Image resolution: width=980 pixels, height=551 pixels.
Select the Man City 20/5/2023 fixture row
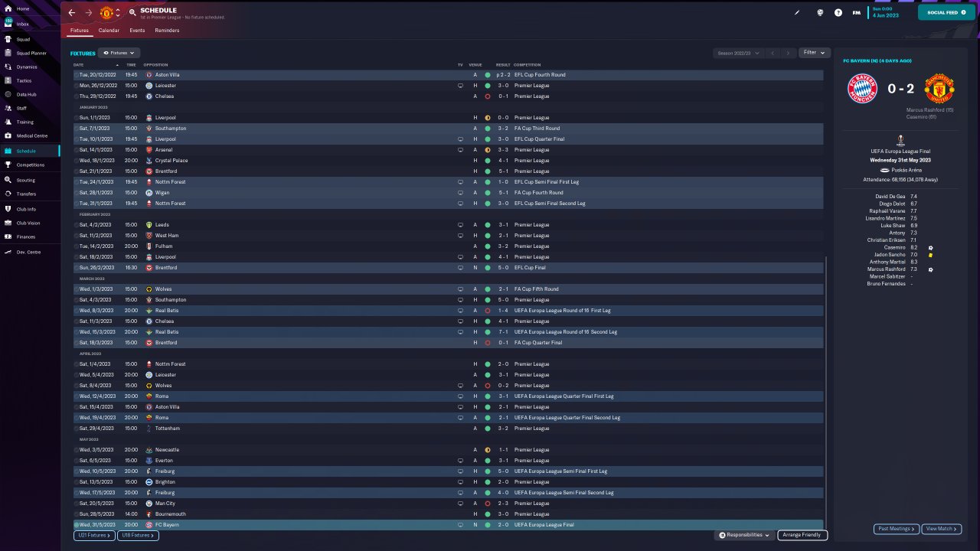click(x=448, y=504)
